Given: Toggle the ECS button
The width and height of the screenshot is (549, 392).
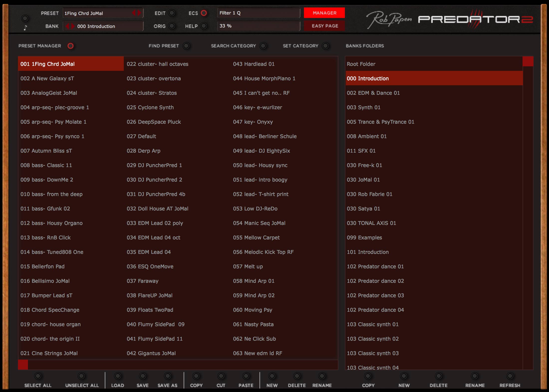Looking at the screenshot, I should tap(204, 13).
